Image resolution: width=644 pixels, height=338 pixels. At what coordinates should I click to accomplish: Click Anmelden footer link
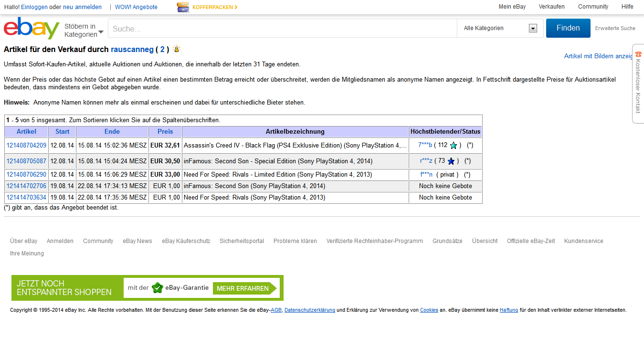[60, 241]
